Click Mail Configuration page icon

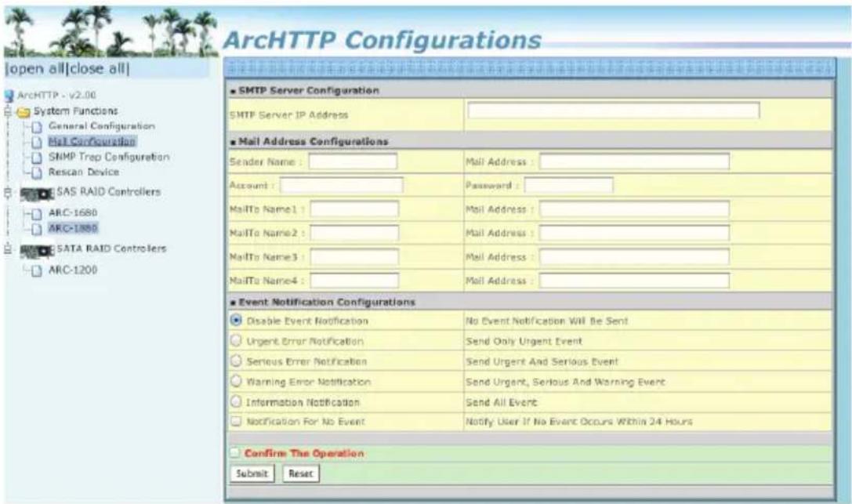point(36,143)
